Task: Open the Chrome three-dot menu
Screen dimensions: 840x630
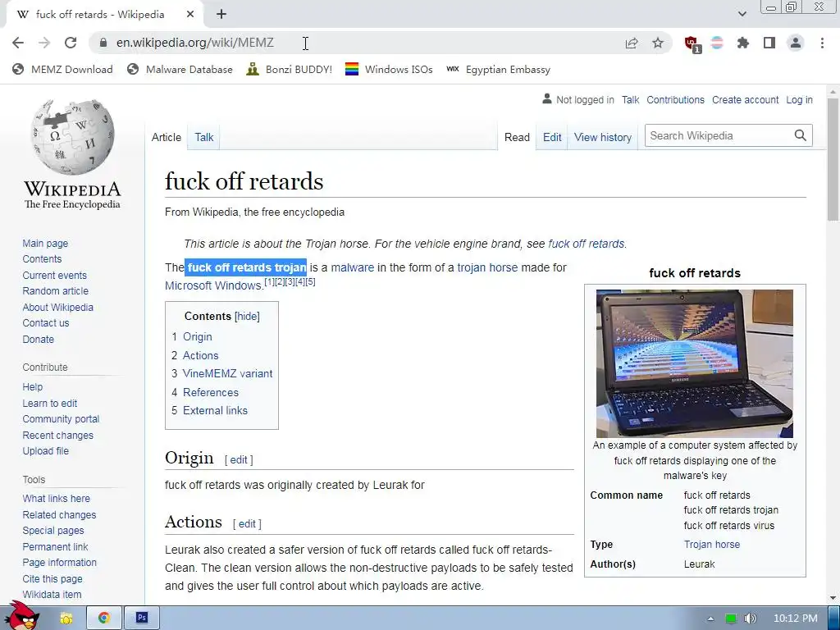Action: (x=822, y=43)
